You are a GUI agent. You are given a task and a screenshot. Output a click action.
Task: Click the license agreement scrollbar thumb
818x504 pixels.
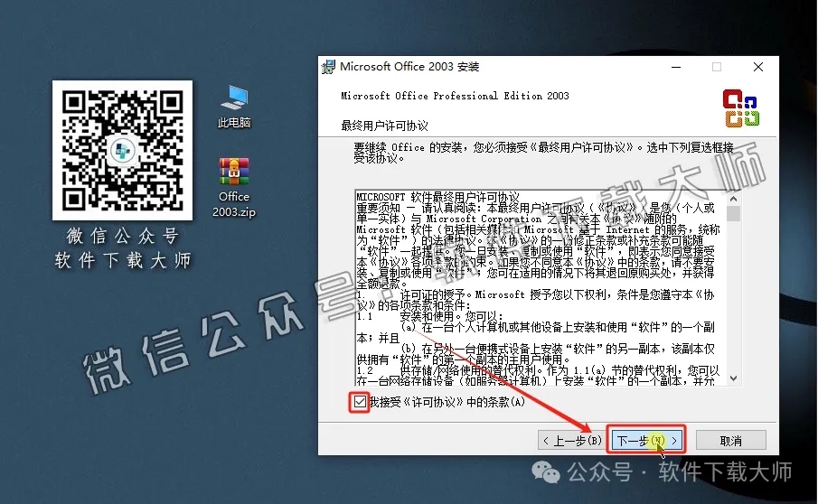733,214
